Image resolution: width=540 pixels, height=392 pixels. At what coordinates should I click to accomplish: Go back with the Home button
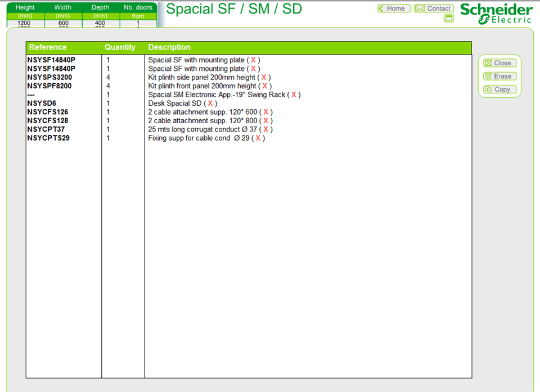point(394,8)
